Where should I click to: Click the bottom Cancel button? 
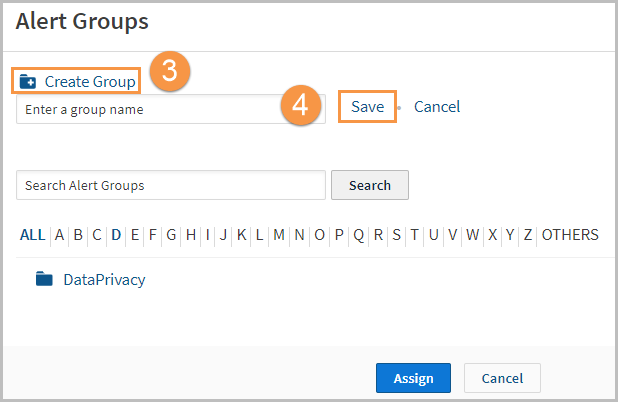(x=502, y=378)
